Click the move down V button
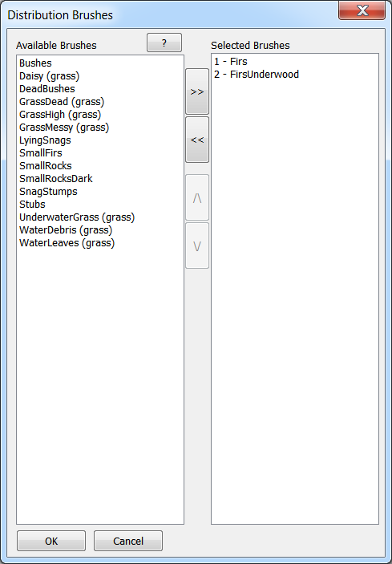Screen dimensions: 392x564 click(x=197, y=245)
